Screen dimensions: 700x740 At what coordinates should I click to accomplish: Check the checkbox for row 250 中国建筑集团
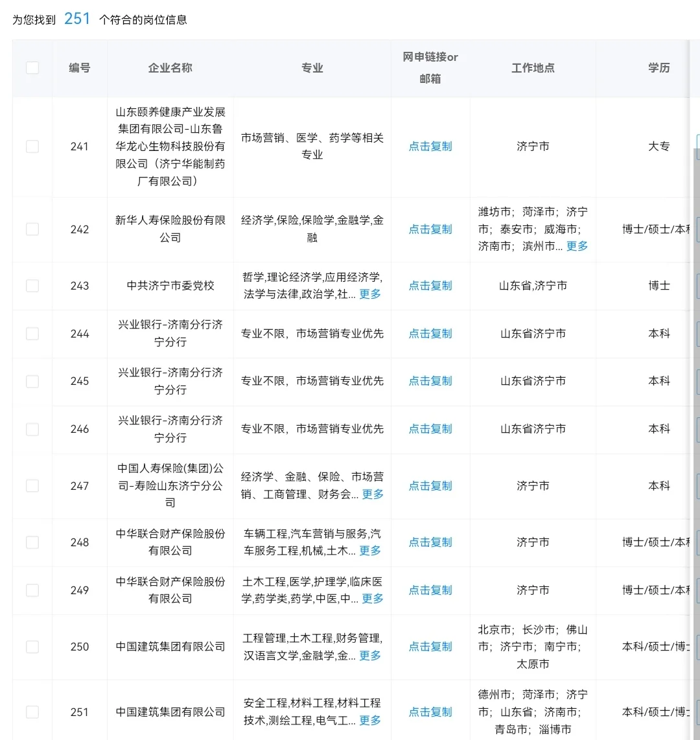pyautogui.click(x=32, y=646)
